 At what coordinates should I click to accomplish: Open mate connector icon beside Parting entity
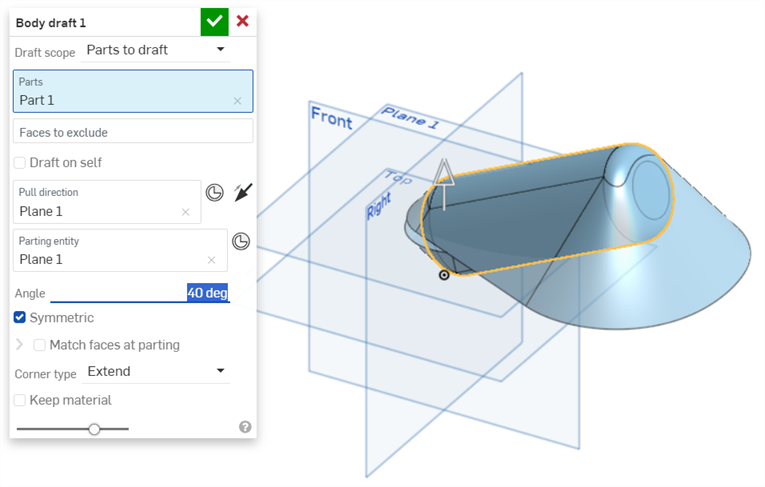[x=241, y=242]
